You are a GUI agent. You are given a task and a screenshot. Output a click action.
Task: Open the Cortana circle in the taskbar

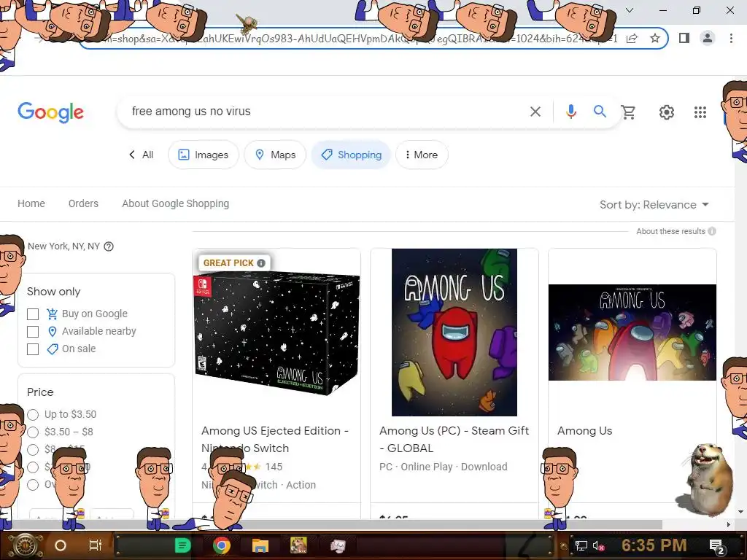point(61,545)
